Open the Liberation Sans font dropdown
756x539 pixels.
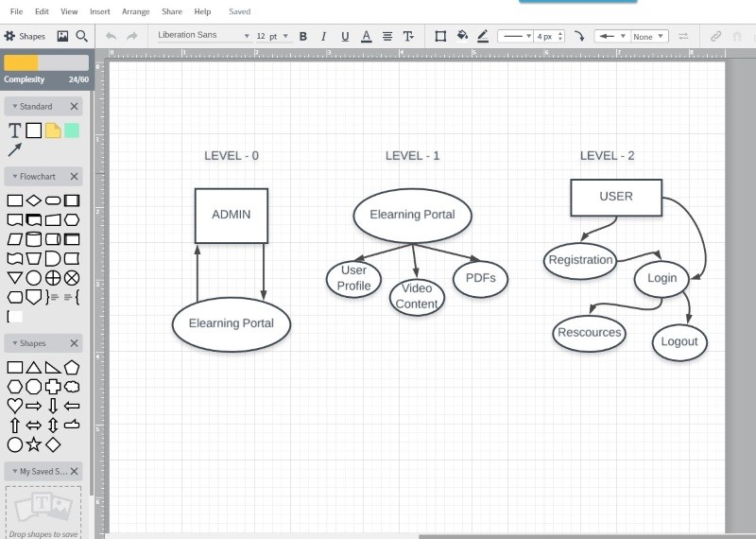[x=203, y=36]
